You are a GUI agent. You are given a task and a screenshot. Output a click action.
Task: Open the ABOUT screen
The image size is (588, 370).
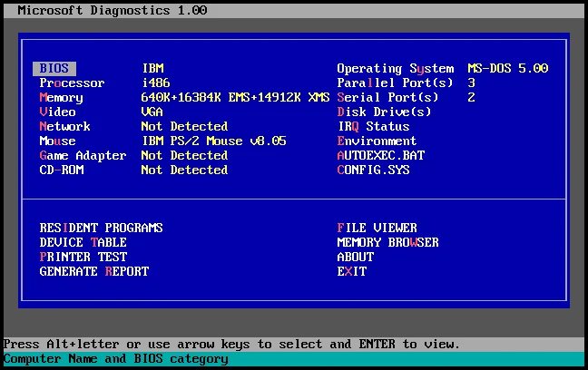click(355, 258)
